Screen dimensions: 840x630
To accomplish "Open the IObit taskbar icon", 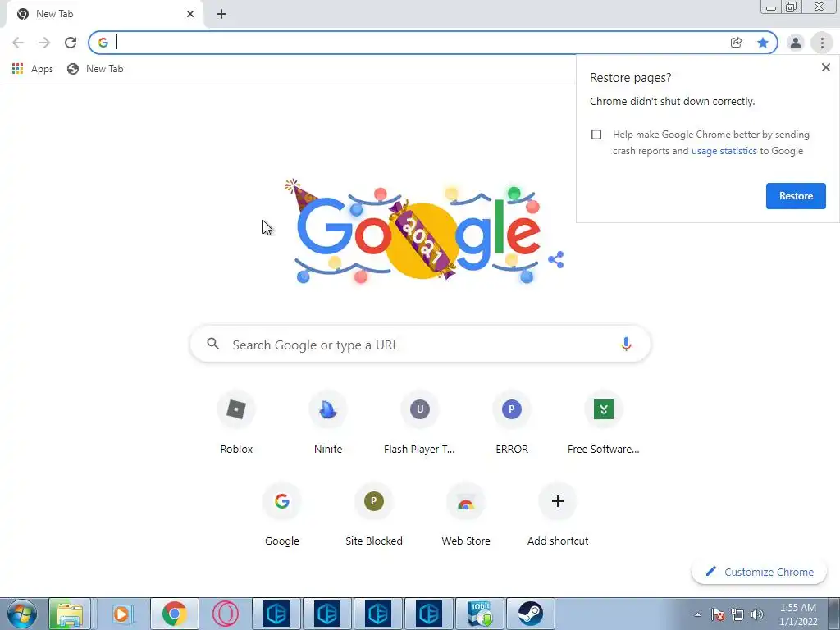I will point(480,614).
